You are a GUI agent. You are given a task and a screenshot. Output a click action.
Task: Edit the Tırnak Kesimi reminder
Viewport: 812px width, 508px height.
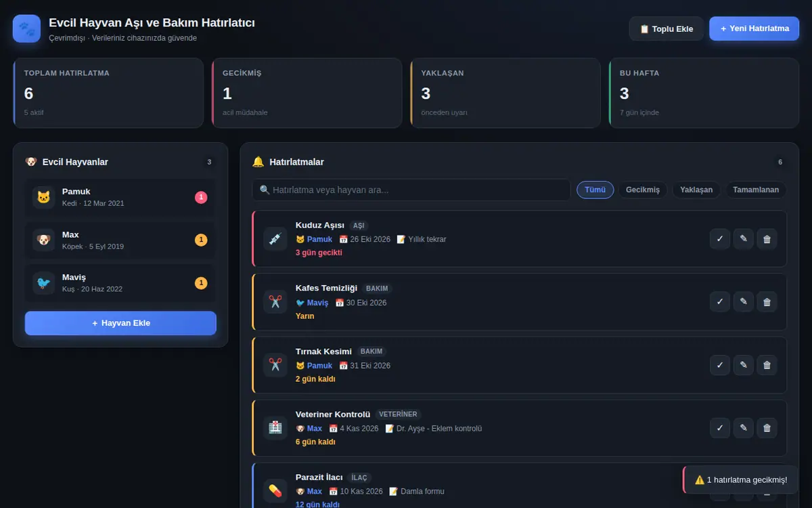click(744, 365)
